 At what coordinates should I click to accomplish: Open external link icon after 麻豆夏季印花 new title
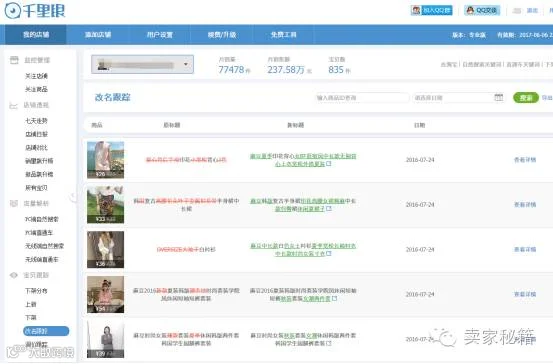(x=329, y=164)
